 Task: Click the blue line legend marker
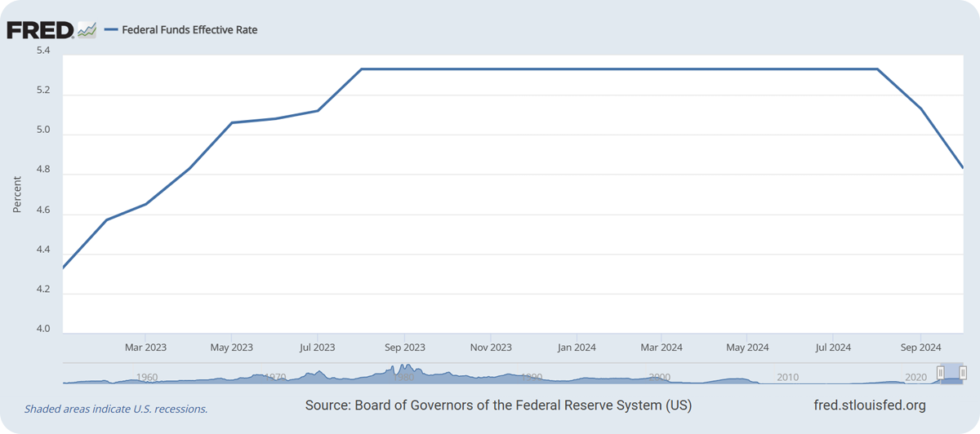112,30
